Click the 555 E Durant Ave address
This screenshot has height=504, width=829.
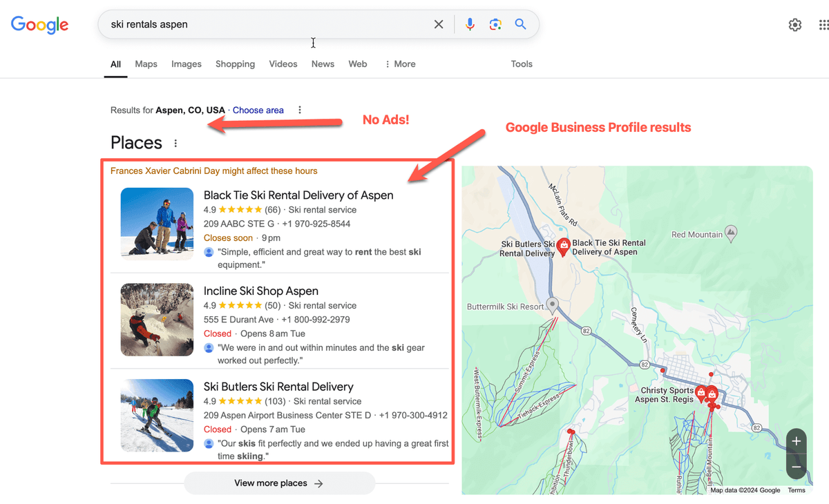[239, 320]
